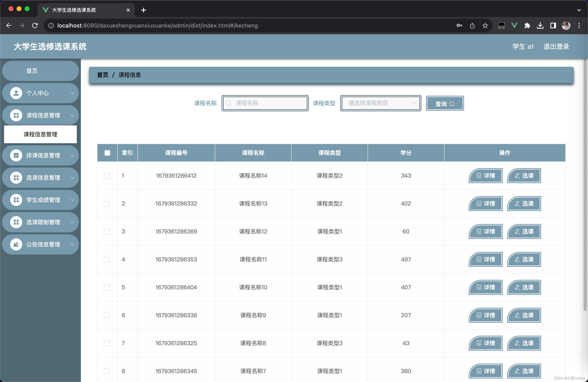Check the row for 课程名称14
The height and width of the screenshot is (382, 588).
[107, 176]
